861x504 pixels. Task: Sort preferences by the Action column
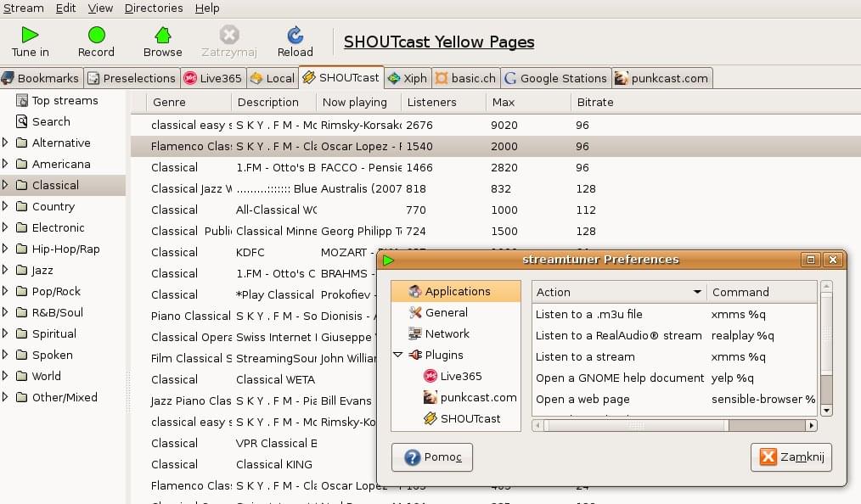coord(619,293)
